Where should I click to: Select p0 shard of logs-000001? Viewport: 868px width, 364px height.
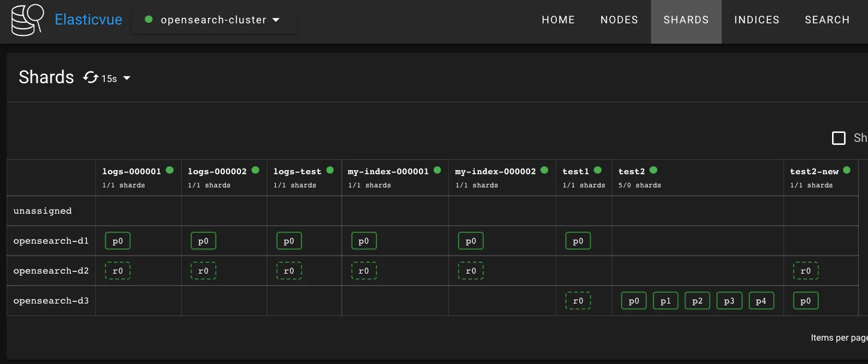tap(117, 241)
